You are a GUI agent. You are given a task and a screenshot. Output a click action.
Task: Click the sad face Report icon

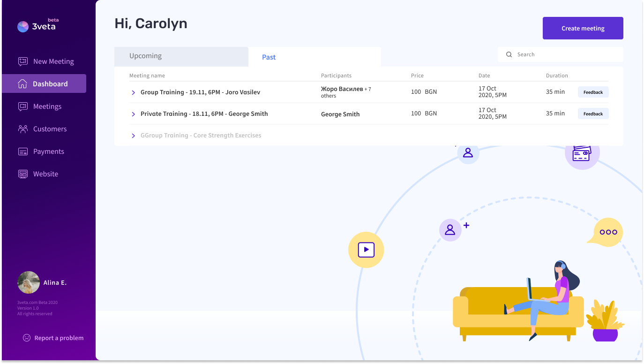tap(27, 338)
